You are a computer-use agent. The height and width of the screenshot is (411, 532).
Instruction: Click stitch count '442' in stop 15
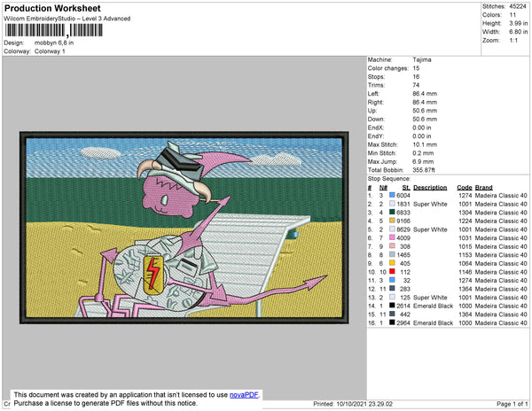405,314
